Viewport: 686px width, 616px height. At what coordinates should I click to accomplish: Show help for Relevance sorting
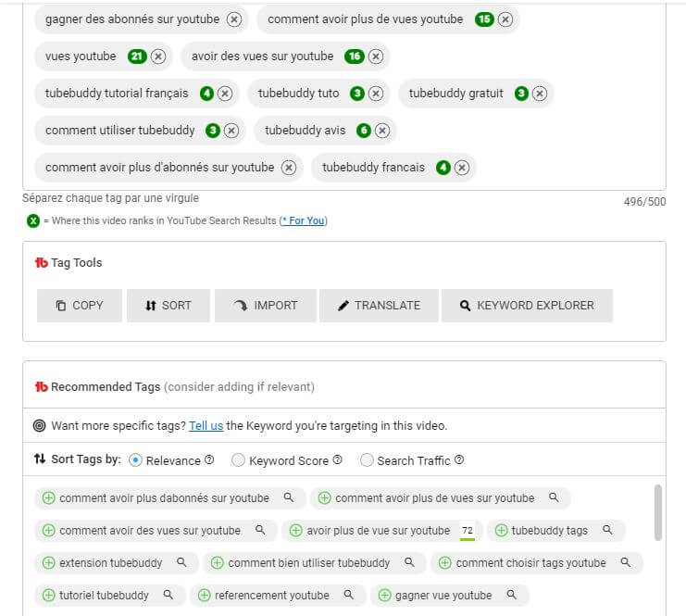pos(209,459)
